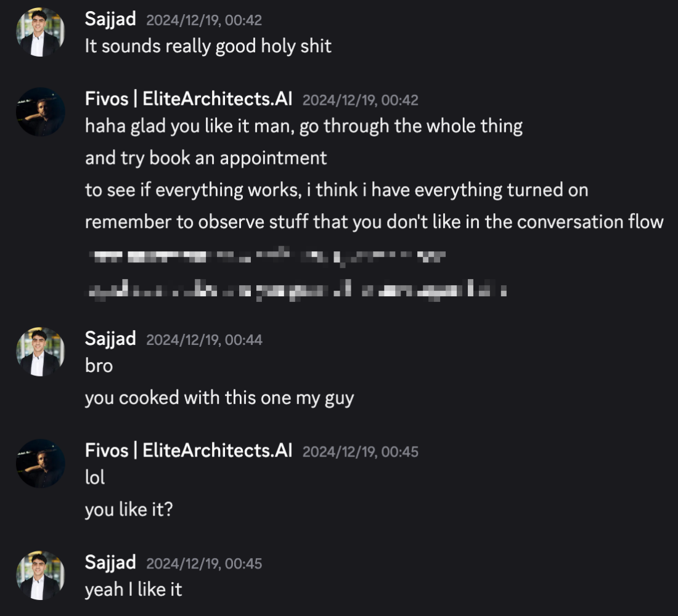
Task: Click the 00:42 timestamp next to Sajjad's first message
Action: point(204,20)
